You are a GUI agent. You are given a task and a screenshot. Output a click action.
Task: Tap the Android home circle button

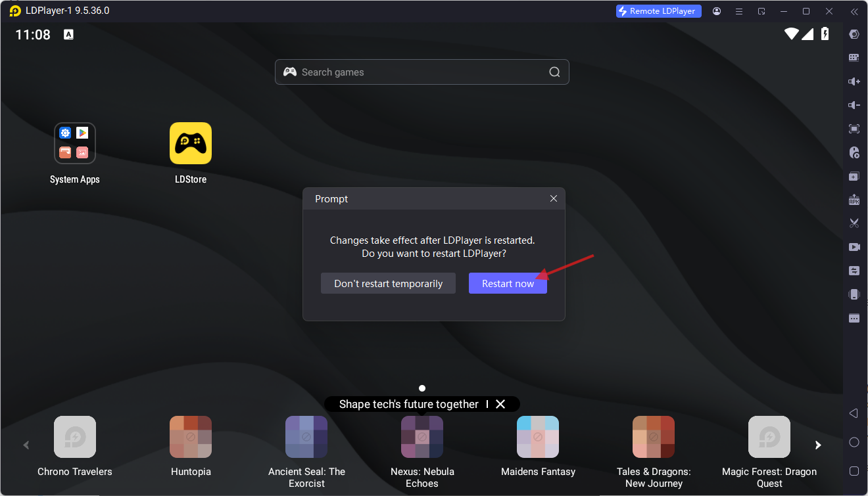coord(854,442)
